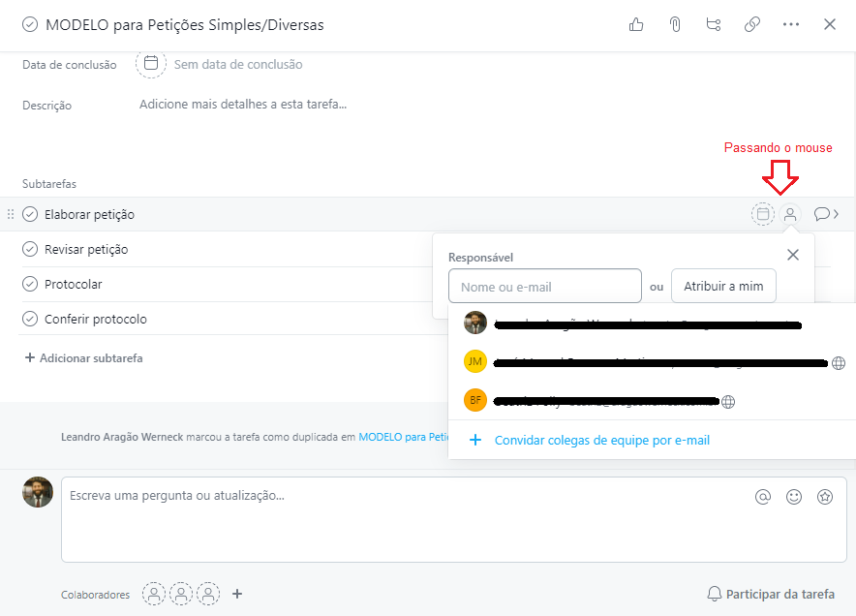Screen dimensions: 856x616
Task: Close the Responsável popup
Action: tap(793, 255)
